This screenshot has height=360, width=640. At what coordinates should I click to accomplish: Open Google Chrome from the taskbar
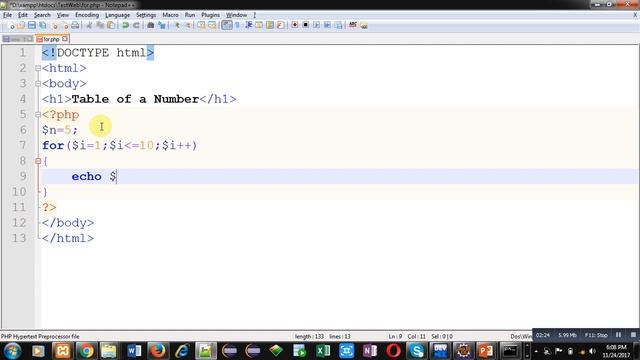click(x=86, y=351)
